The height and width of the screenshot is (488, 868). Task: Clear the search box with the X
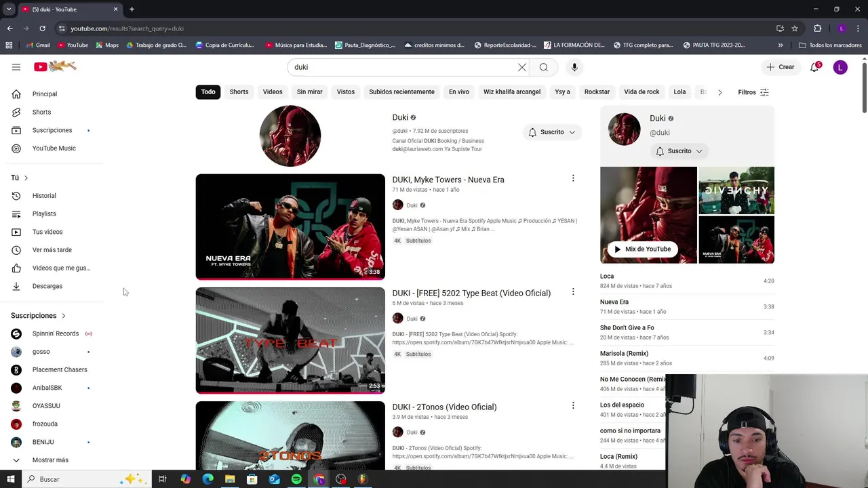click(522, 67)
